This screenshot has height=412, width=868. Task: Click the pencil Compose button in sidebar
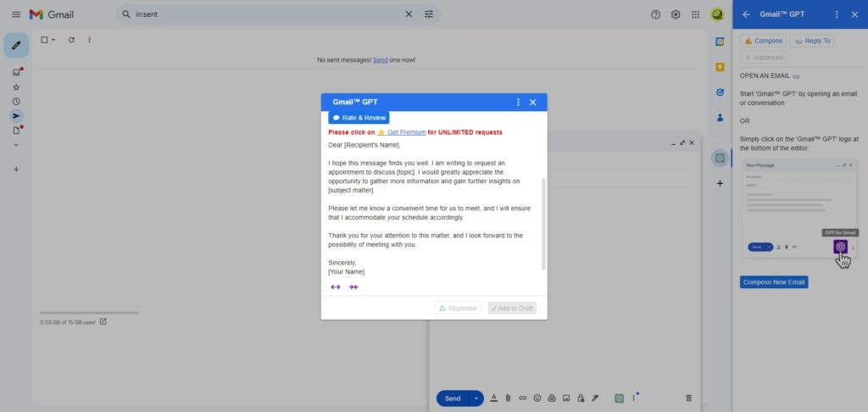16,46
